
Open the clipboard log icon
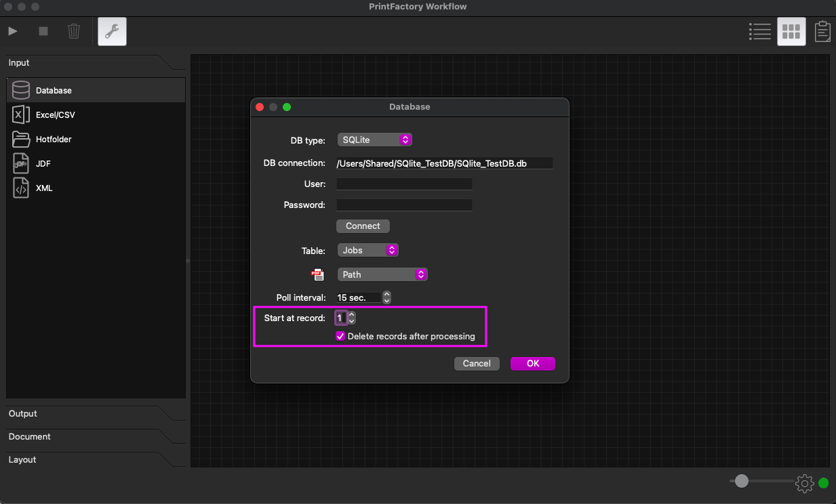pyautogui.click(x=822, y=31)
